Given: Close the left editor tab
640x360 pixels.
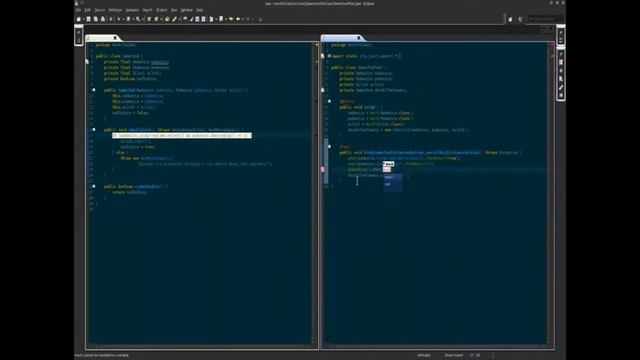Looking at the screenshot, I should (x=115, y=38).
